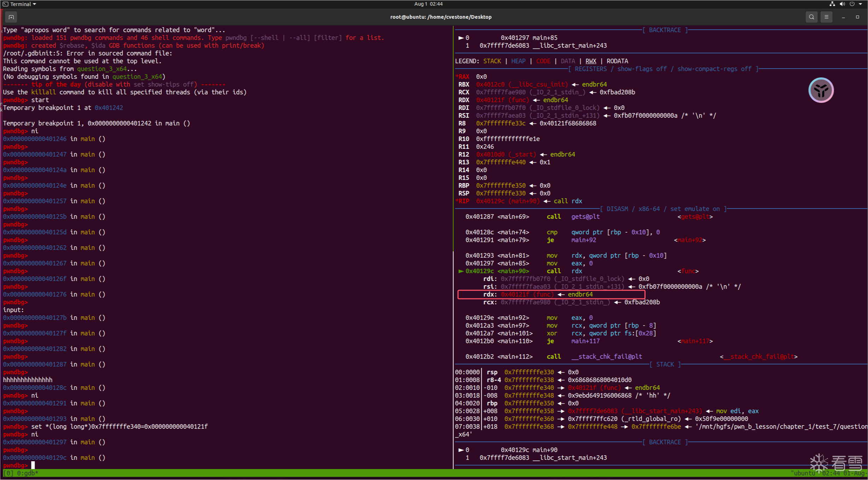Click the power icon in top bar
Viewport: 868px width, 480px height.
pyautogui.click(x=852, y=4)
